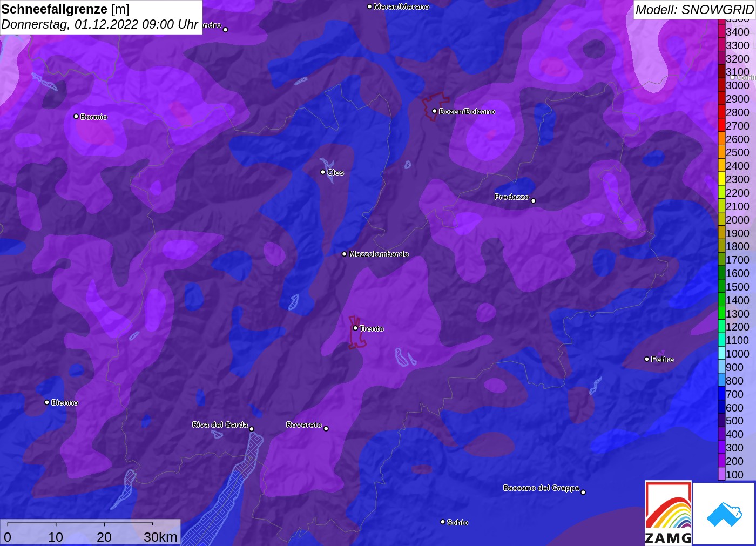Screen dimensions: 756x546
Task: Click the 1500 green legend swatch
Action: [x=721, y=287]
